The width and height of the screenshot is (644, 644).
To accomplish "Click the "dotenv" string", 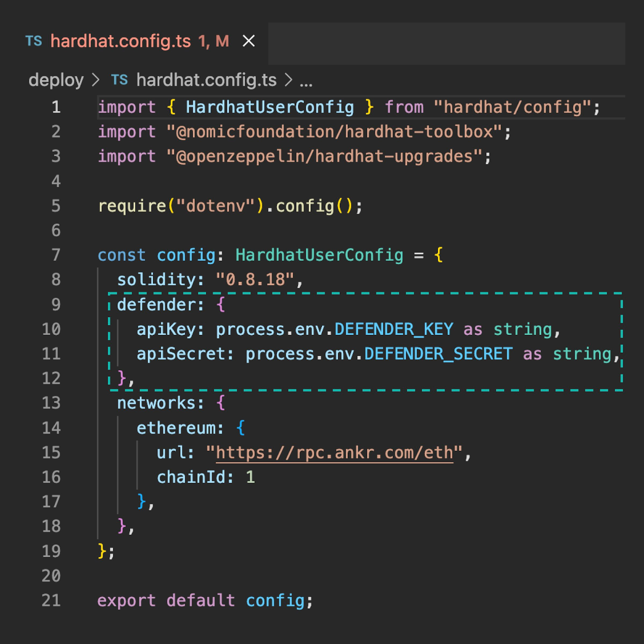I will click(x=215, y=206).
